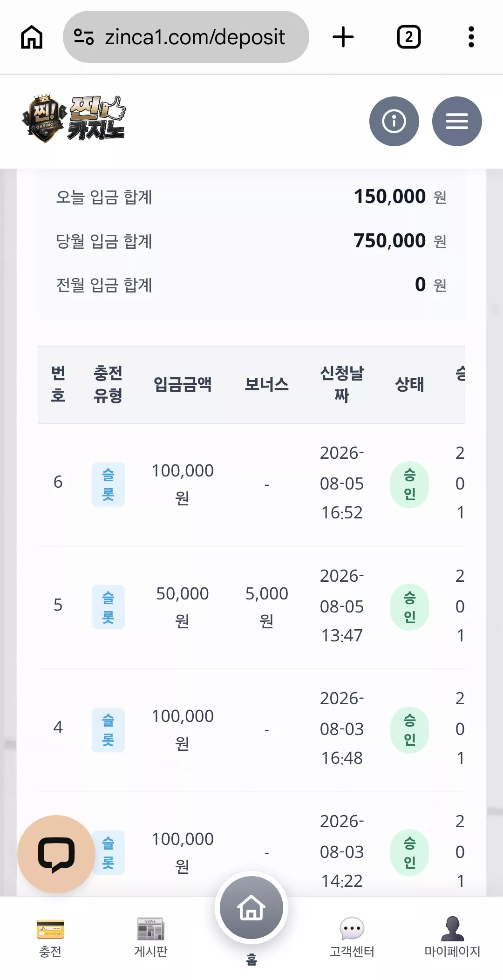503x980 pixels.
Task: Open the tab switcher showing 2 tabs
Action: coord(408,37)
